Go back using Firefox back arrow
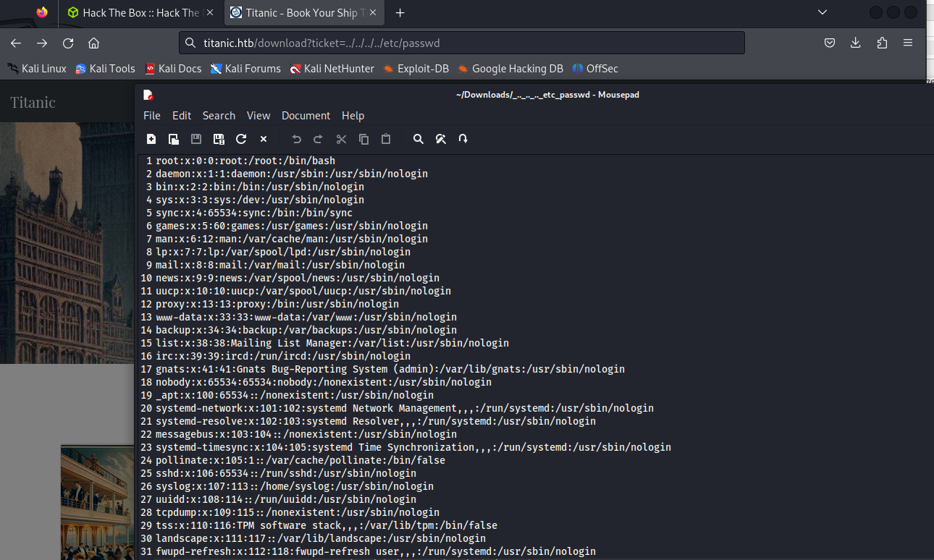The width and height of the screenshot is (934, 560). [16, 43]
